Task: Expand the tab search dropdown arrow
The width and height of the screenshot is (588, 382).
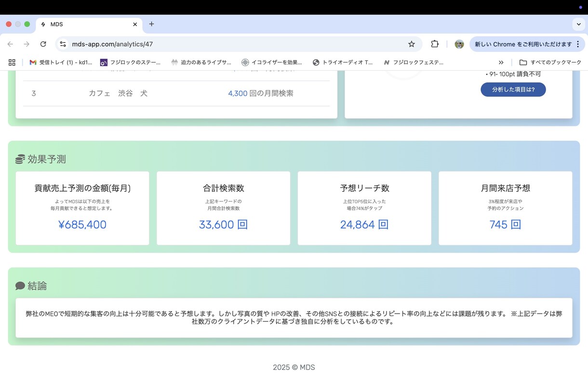Action: click(x=578, y=24)
